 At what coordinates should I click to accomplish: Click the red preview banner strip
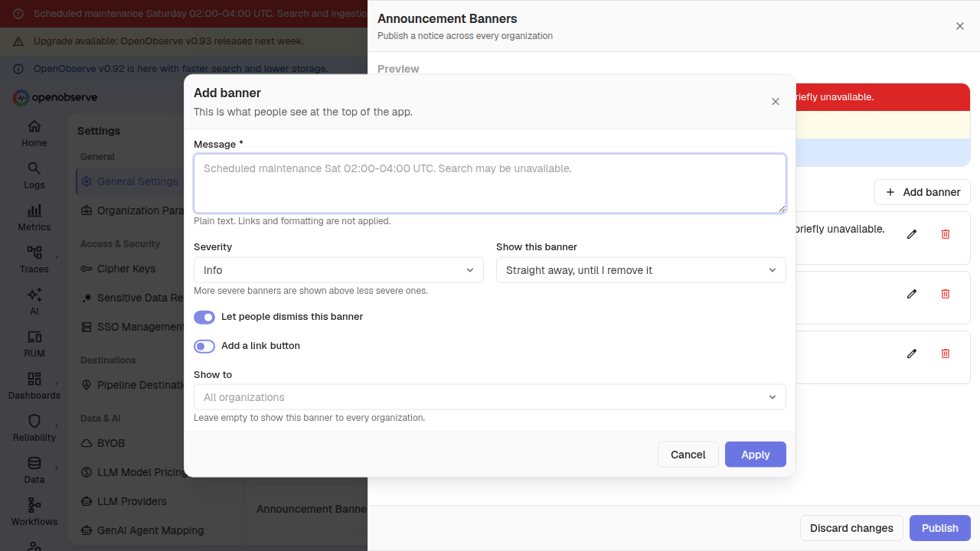pyautogui.click(x=883, y=97)
